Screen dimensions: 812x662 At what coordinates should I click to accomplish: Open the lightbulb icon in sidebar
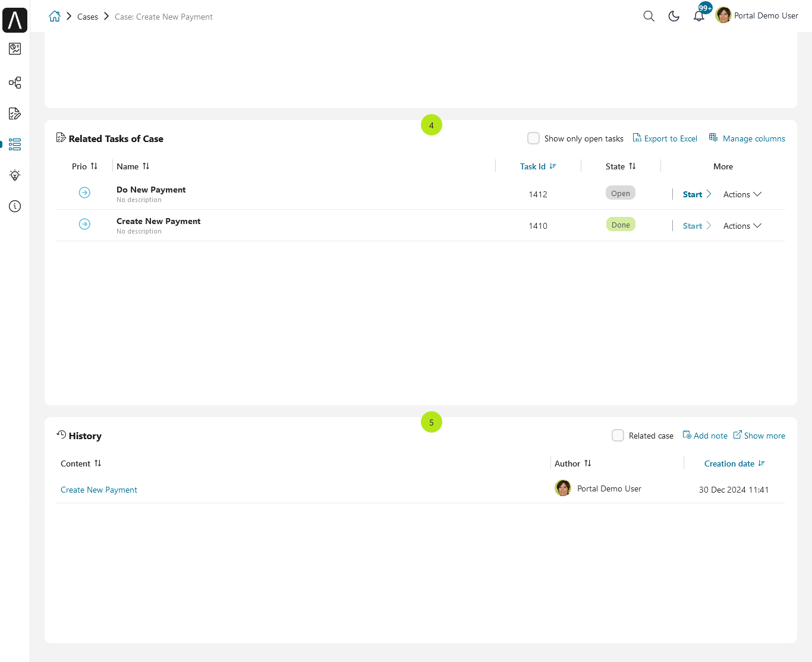(15, 175)
